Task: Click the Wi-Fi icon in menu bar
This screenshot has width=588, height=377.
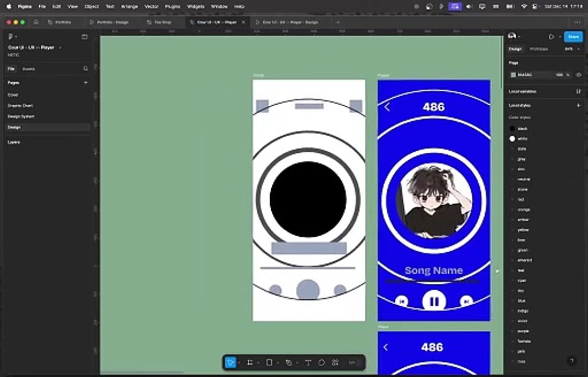Action: tap(524, 6)
